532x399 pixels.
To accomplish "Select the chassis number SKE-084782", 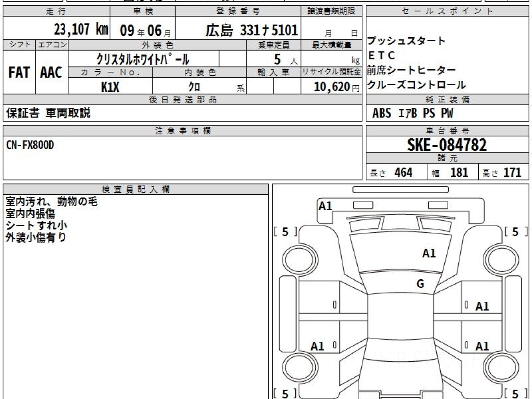I will click(x=447, y=145).
